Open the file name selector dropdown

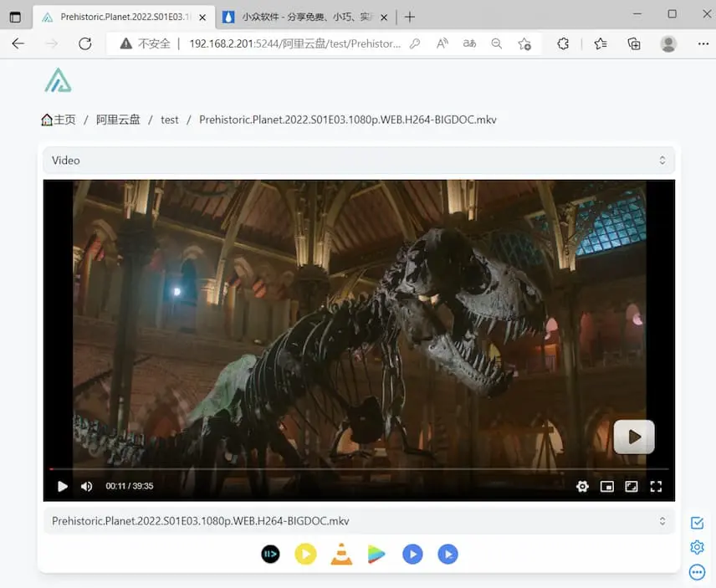coord(359,521)
